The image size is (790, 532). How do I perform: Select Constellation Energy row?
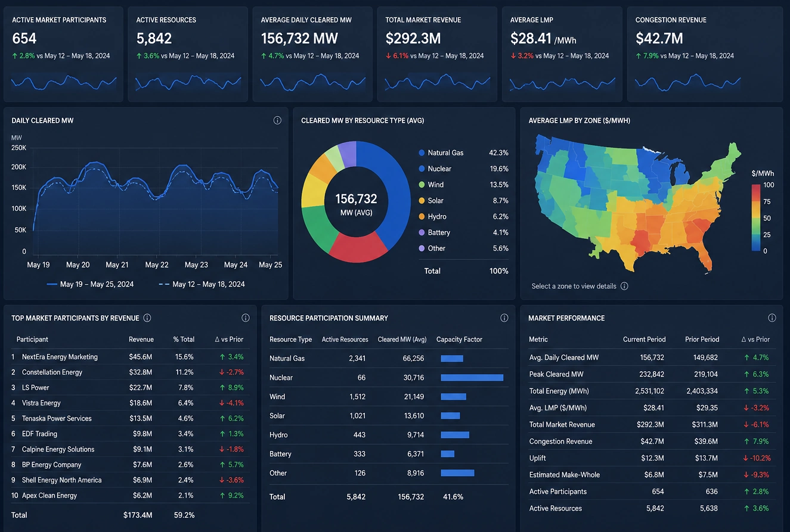pos(130,372)
